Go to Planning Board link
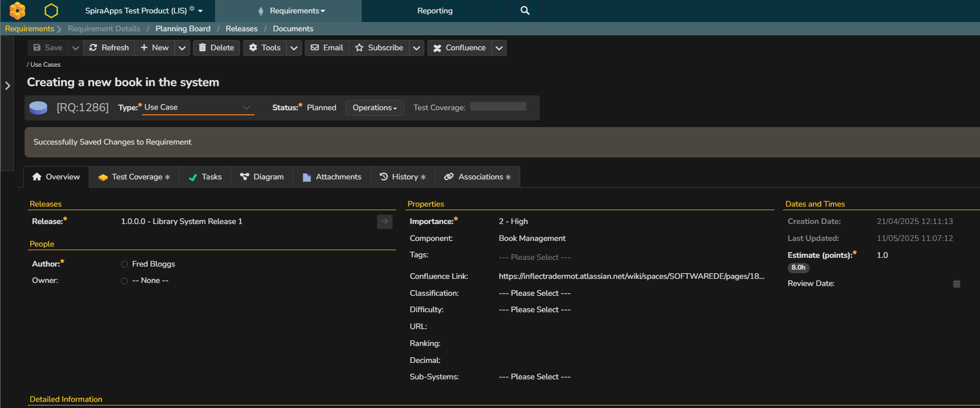 (183, 29)
